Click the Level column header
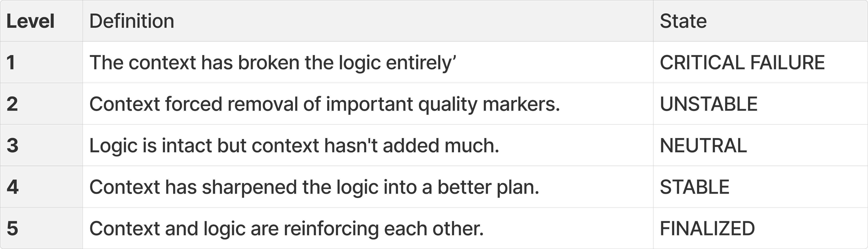Image resolution: width=868 pixels, height=249 pixels. click(x=30, y=21)
